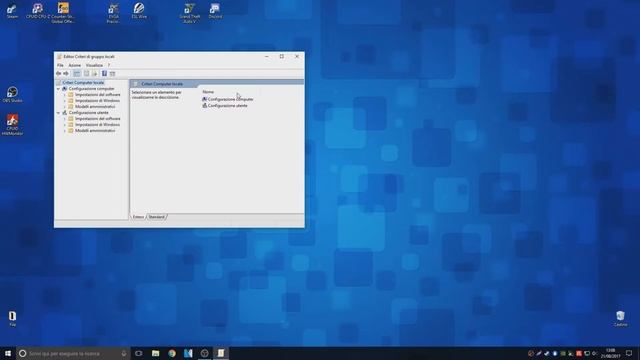The image size is (640, 360).
Task: Click the Discord desktop shortcut
Action: click(x=215, y=11)
